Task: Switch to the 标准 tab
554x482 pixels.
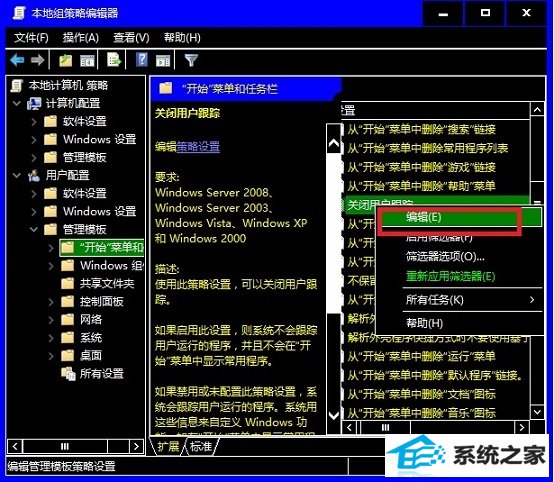Action: pos(201,446)
